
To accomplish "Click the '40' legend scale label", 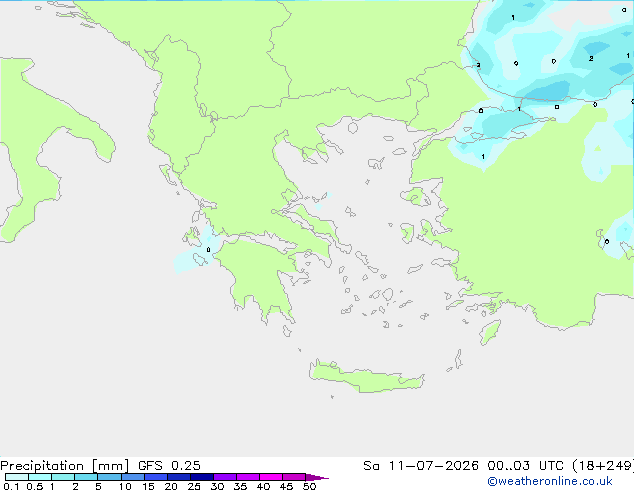I will [263, 486].
